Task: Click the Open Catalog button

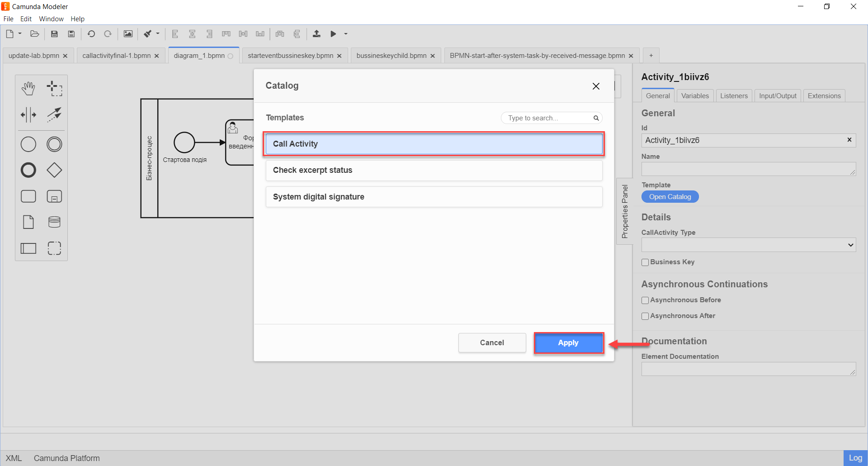Action: pos(670,197)
